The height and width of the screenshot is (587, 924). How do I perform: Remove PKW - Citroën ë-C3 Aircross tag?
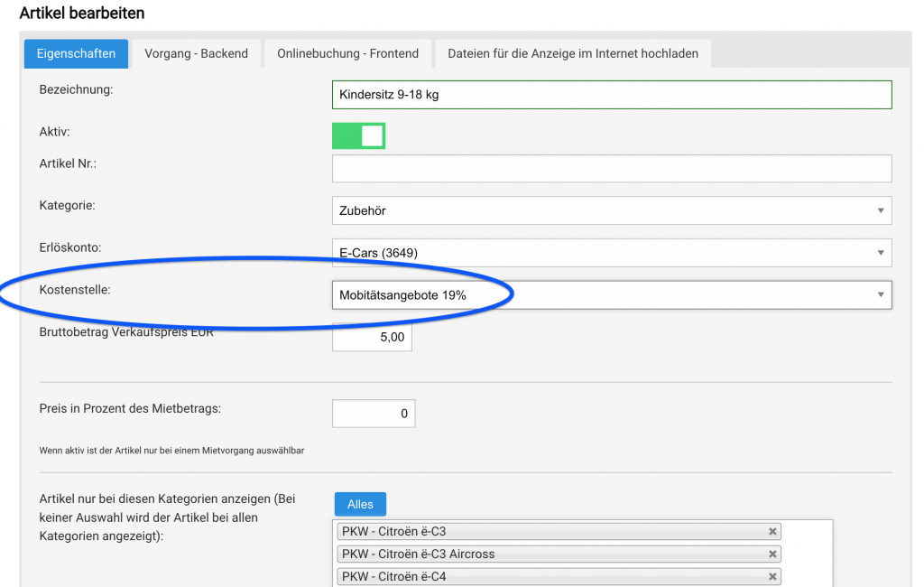coord(772,554)
